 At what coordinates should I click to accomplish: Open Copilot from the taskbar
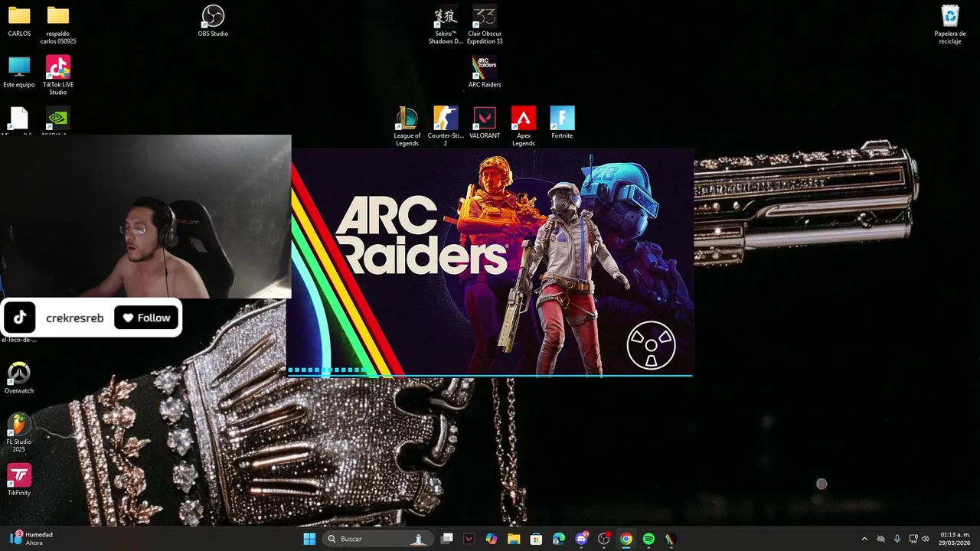[492, 539]
